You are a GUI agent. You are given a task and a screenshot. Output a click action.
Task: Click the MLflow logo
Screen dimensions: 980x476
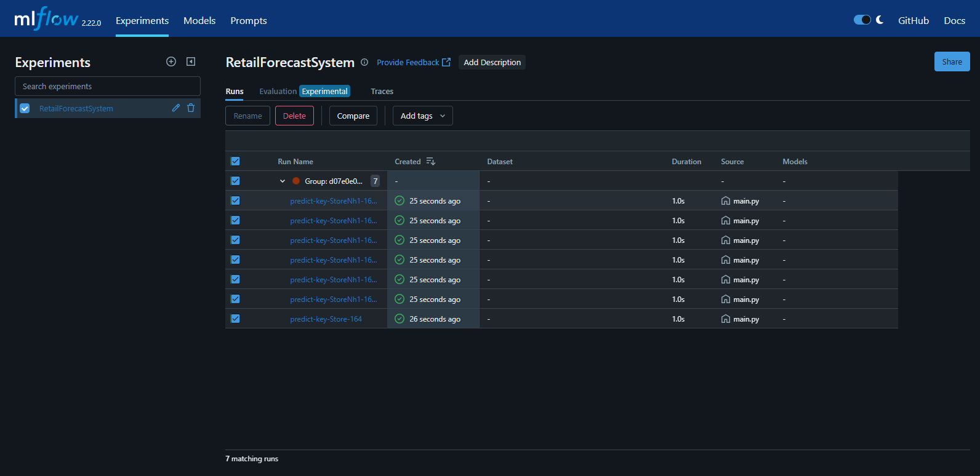(46, 18)
